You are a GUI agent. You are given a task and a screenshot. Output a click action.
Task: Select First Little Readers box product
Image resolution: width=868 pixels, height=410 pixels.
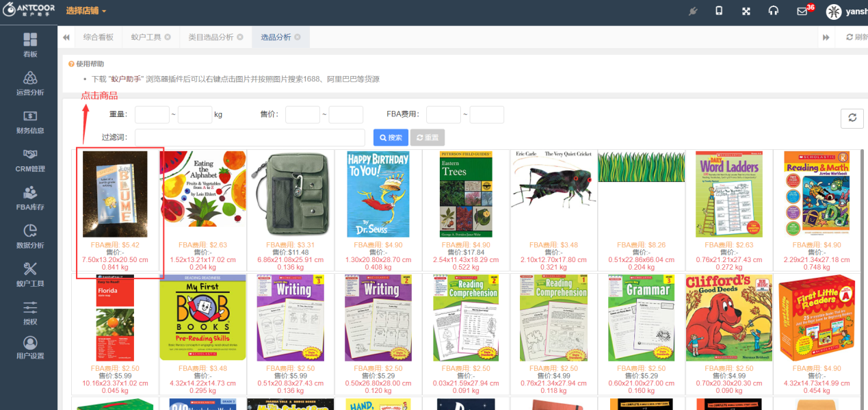[816, 318]
